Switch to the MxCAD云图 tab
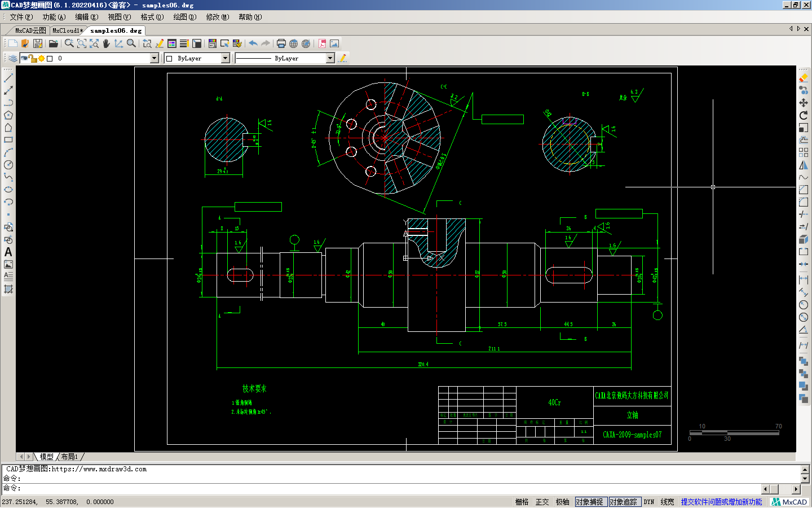Viewport: 812px width, 508px height. [30, 30]
